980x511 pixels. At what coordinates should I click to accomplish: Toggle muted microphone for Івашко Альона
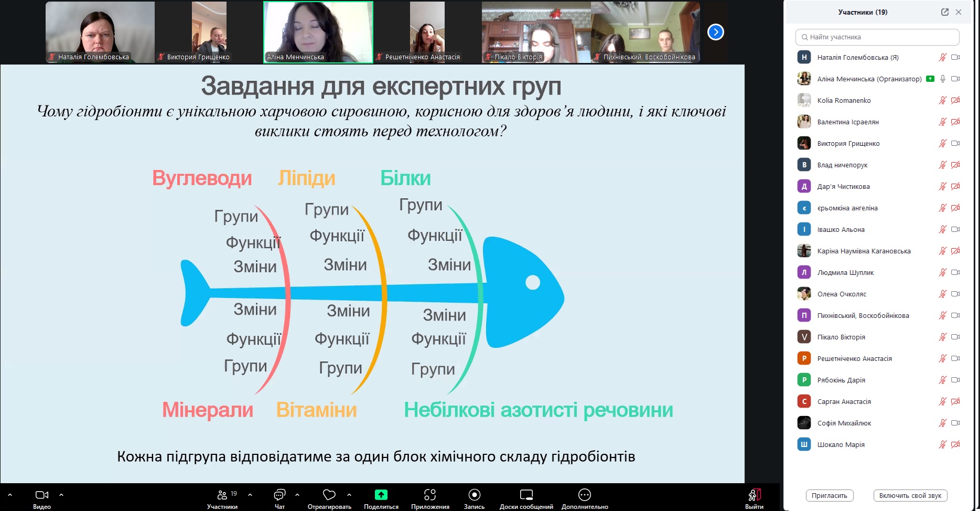(x=942, y=229)
